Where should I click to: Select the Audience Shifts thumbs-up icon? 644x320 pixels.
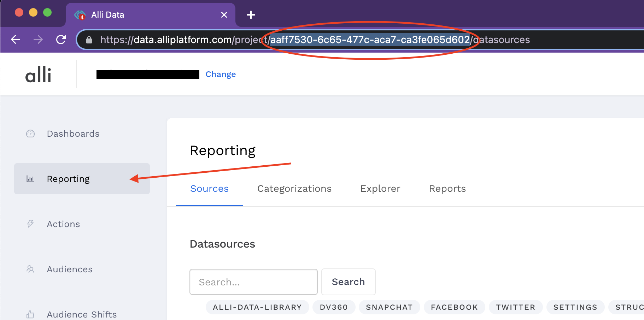point(30,314)
